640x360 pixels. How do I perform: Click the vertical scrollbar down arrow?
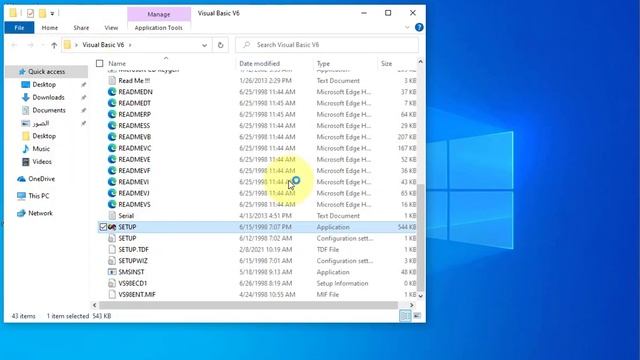tap(420, 296)
